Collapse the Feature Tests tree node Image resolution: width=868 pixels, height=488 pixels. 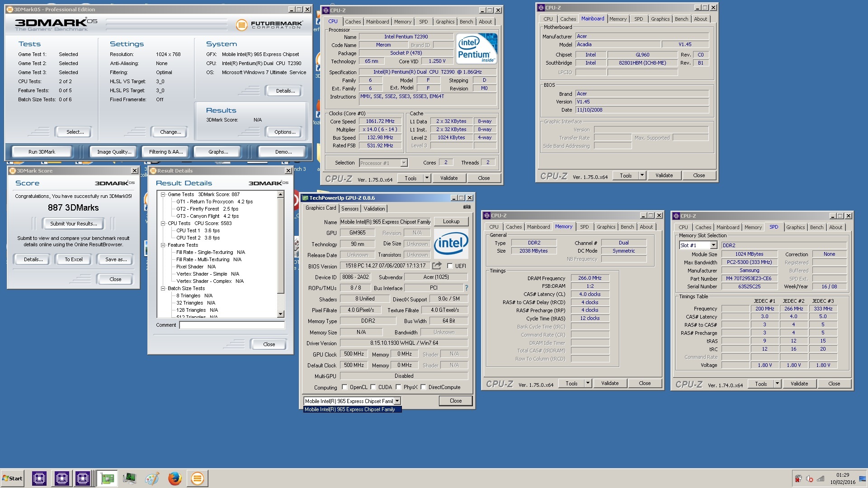[x=163, y=245]
